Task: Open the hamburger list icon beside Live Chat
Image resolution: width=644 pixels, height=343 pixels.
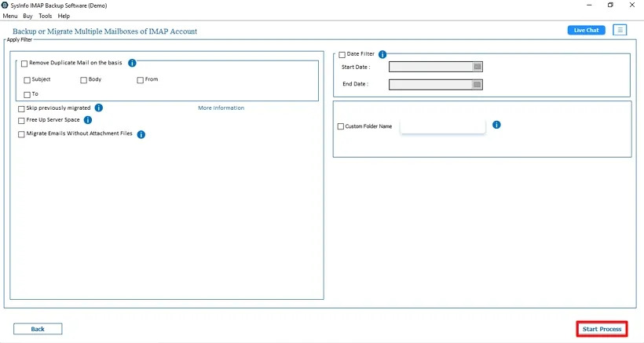Action: pyautogui.click(x=620, y=30)
